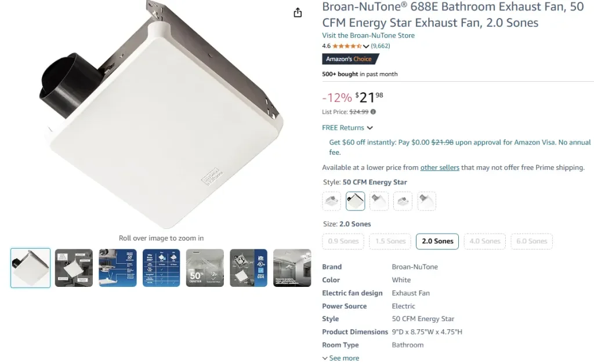Select the first style variant swatch

[331, 201]
